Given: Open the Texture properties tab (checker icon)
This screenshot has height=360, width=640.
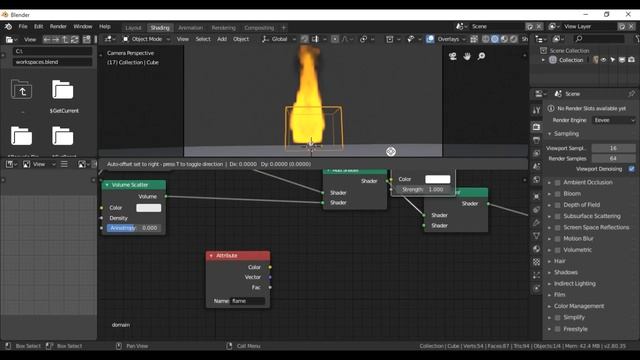Looking at the screenshot, I should click(x=536, y=262).
